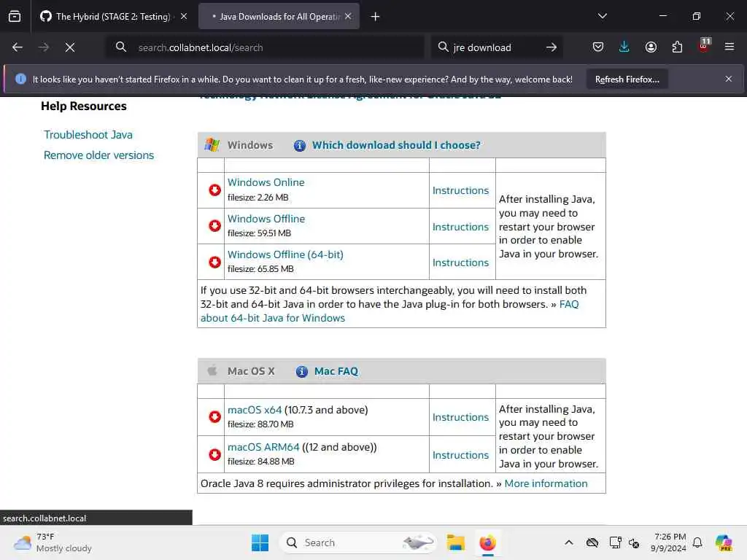Open the Extensions puzzle icon
Screen dimensions: 747x560
tap(677, 47)
